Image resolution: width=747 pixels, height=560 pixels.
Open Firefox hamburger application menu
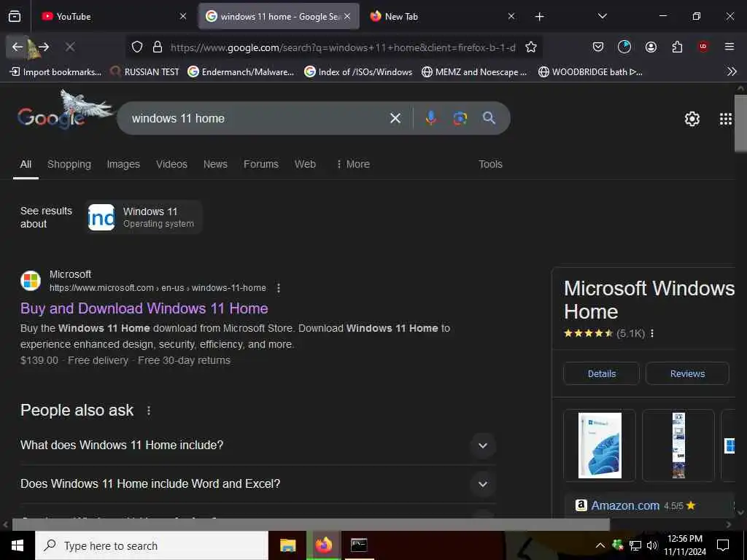click(x=729, y=47)
